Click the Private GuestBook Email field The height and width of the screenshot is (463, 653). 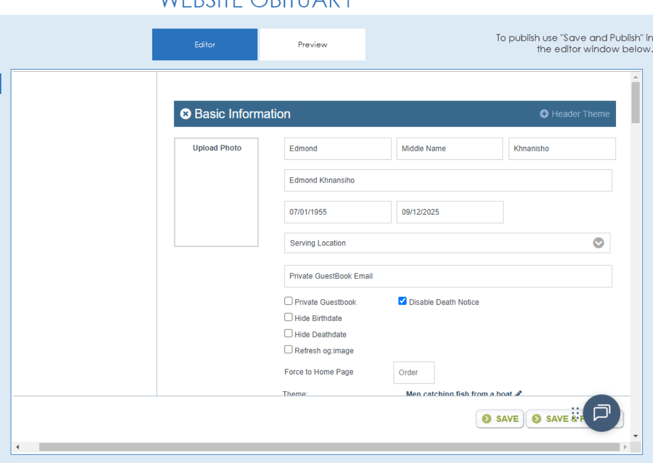click(447, 276)
